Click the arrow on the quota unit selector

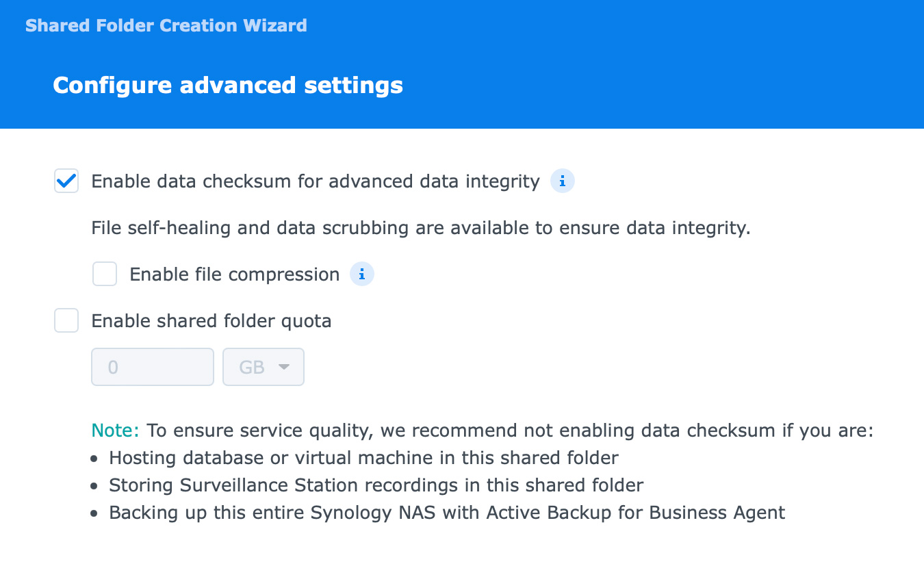(x=284, y=367)
